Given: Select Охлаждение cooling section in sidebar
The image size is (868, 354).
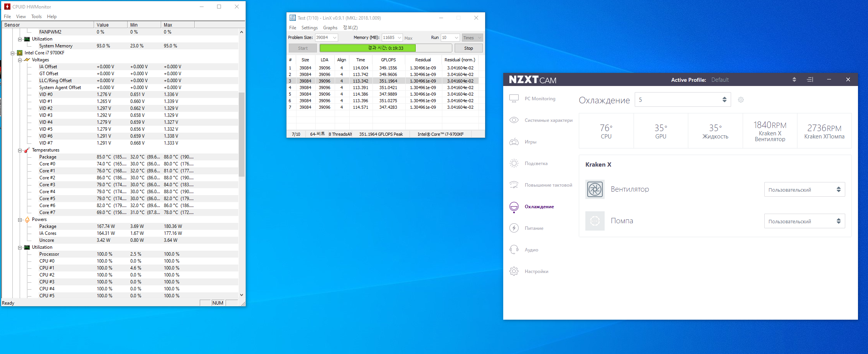Looking at the screenshot, I should 539,207.
